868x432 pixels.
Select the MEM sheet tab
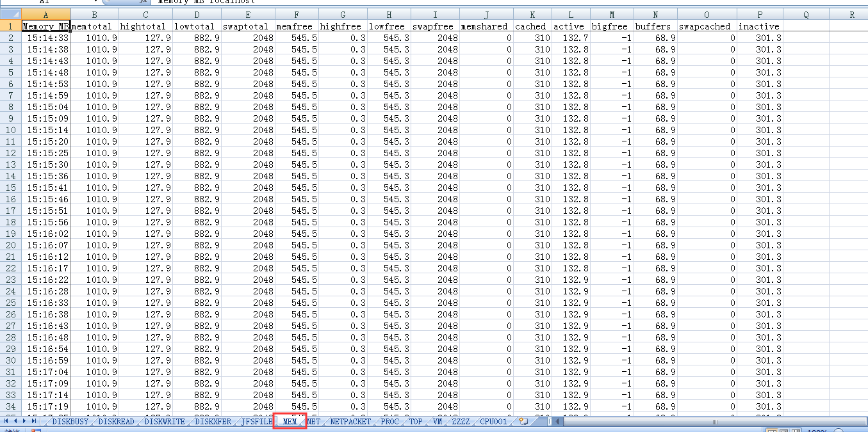(x=290, y=422)
